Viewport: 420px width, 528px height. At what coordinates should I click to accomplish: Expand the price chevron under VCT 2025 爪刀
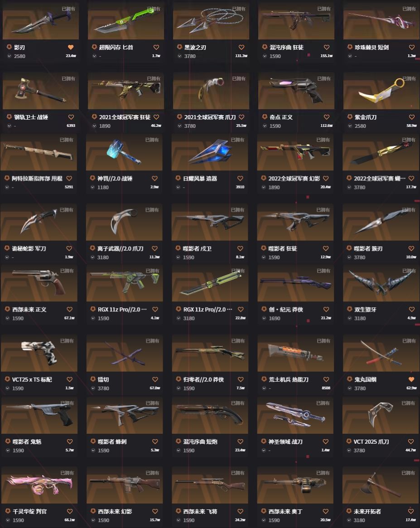pyautogui.click(x=349, y=450)
